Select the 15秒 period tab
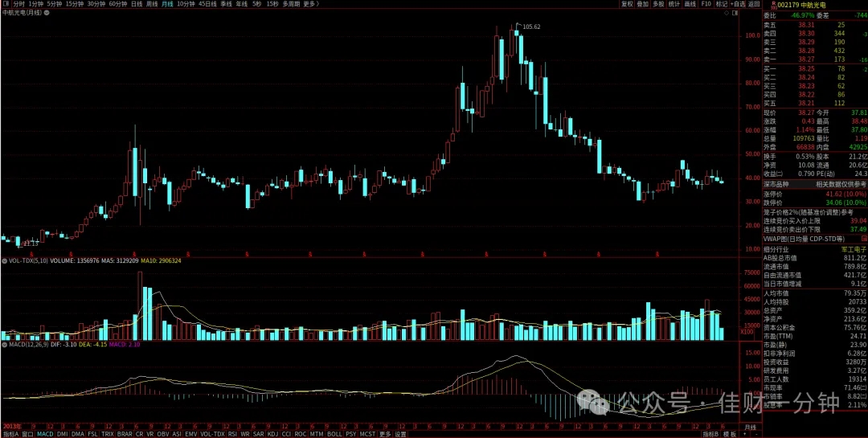Screen dimensions: 868x438 pos(272,4)
